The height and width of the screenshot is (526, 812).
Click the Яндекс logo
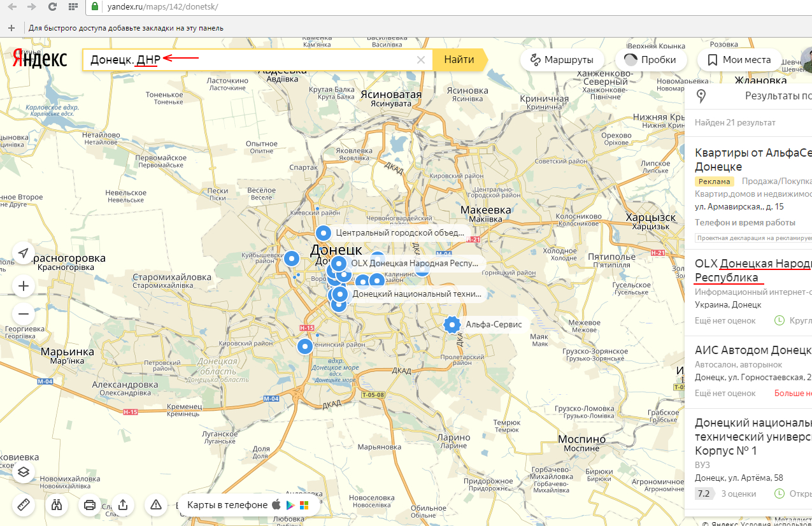coord(39,59)
